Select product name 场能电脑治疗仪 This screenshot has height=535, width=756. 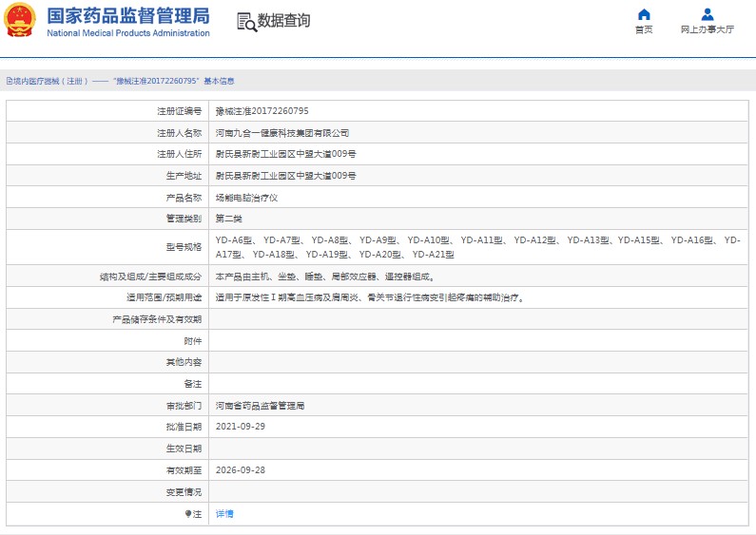tap(246, 198)
